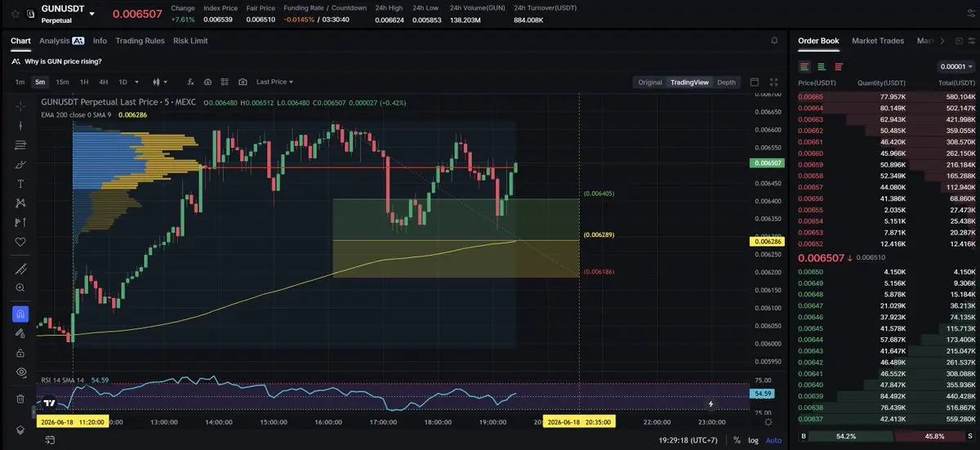Open the object tree layers icon
Image resolution: width=980 pixels, height=450 pixels.
20,430
